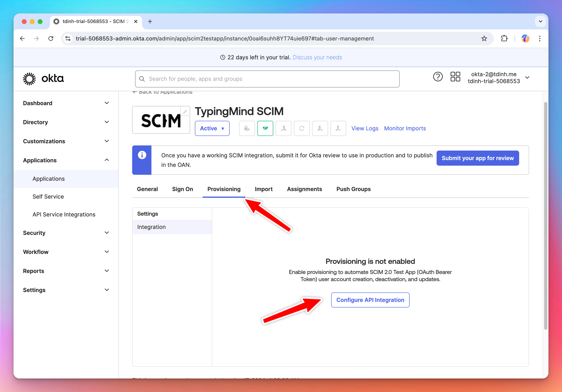
Task: Expand the Directory sidebar section
Action: [66, 122]
